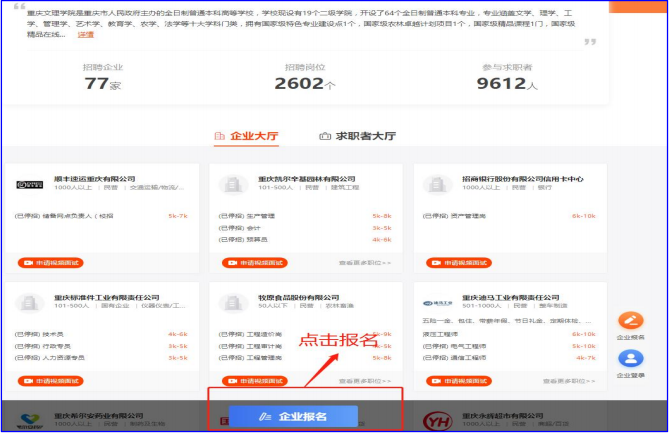The image size is (669, 433).
Task: Click the 重庆永辉超市 YH logo
Action: [437, 419]
